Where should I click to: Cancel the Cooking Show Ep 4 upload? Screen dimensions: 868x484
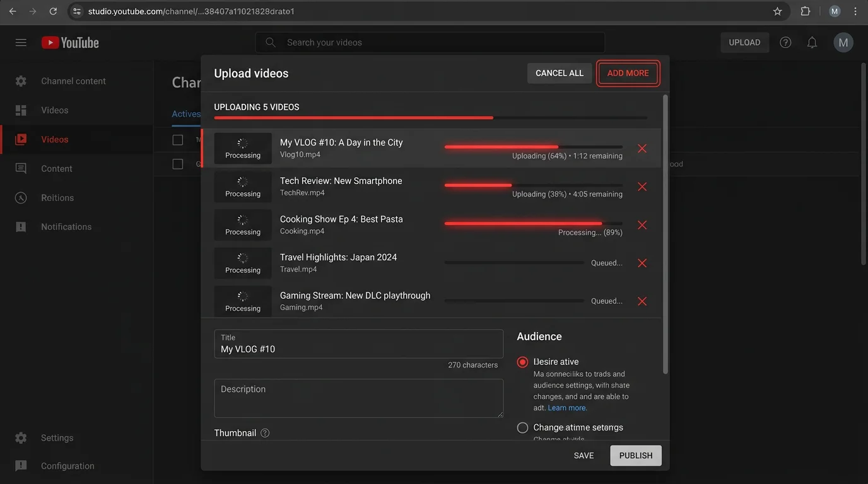point(642,225)
